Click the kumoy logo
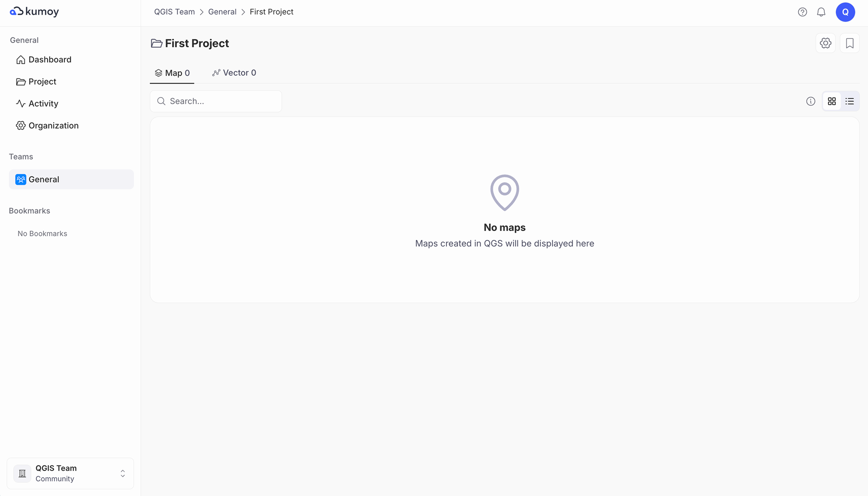 point(34,12)
